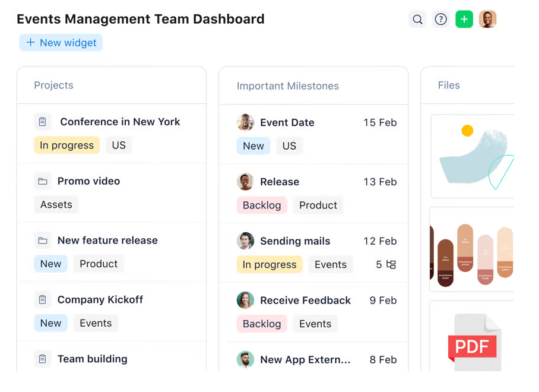Click the Assets tag under Promo video

coord(56,204)
